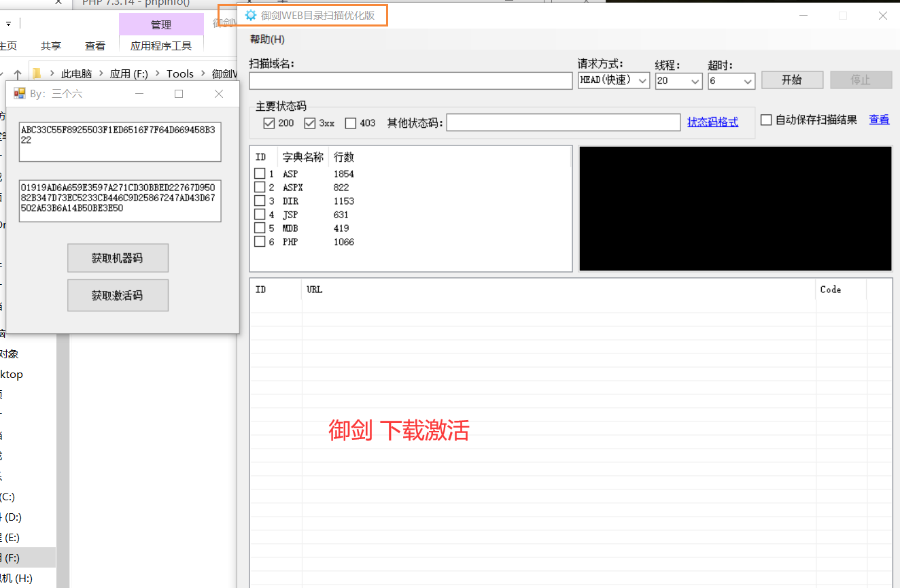
Task: Check the 403 status code checkbox
Action: point(351,123)
